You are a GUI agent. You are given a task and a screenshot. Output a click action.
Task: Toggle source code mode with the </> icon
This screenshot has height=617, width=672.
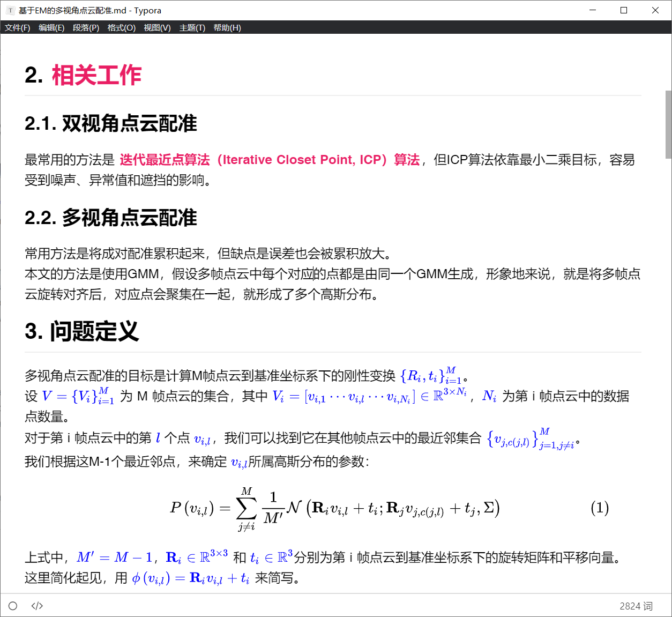(36, 605)
